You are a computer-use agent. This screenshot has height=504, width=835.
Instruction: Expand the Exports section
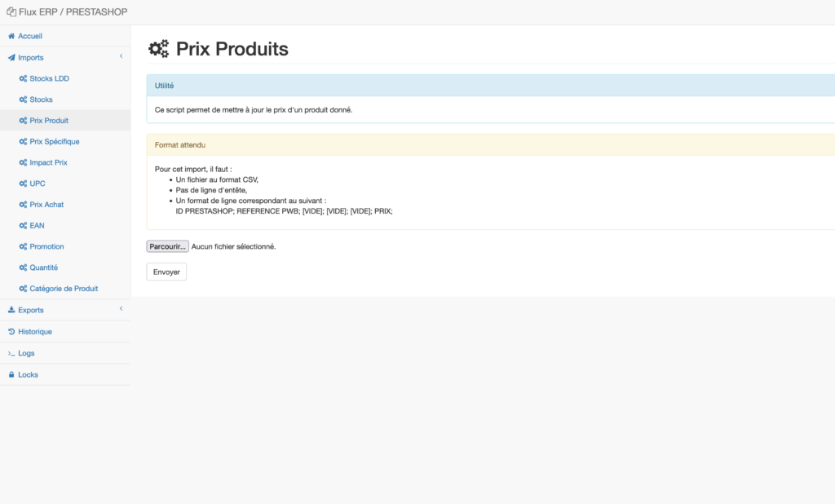pos(121,310)
